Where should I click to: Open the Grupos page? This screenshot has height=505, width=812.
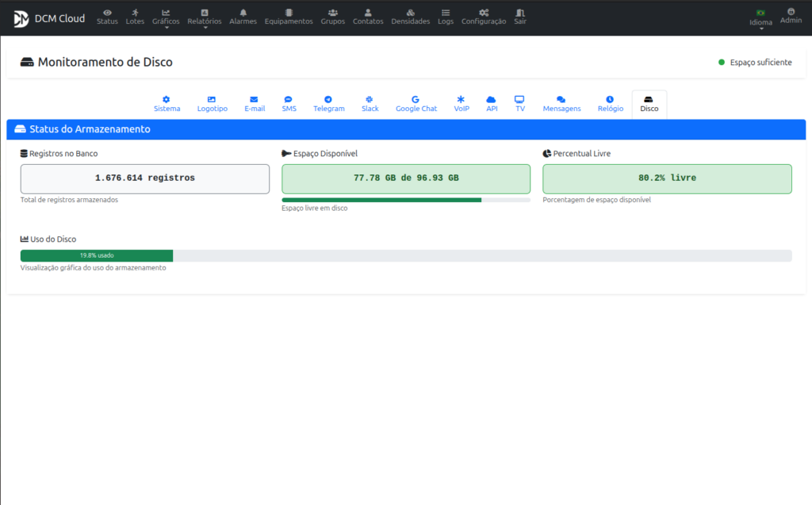pos(333,17)
